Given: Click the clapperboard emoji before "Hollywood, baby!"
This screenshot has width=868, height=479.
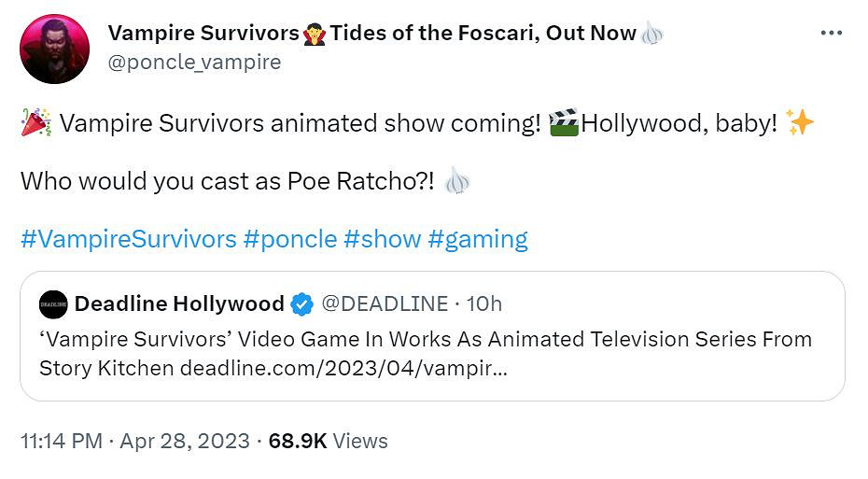Looking at the screenshot, I should [x=563, y=123].
